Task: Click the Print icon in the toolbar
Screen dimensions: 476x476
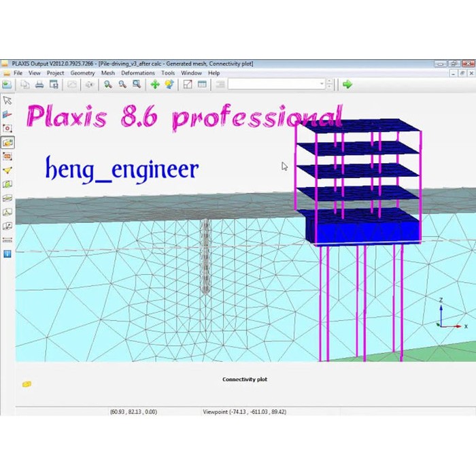Action: [x=39, y=84]
